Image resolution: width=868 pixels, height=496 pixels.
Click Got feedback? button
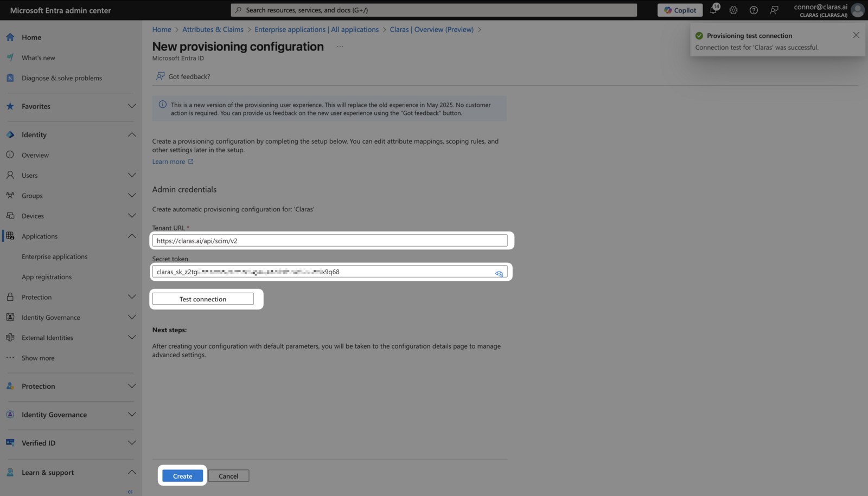click(x=183, y=76)
